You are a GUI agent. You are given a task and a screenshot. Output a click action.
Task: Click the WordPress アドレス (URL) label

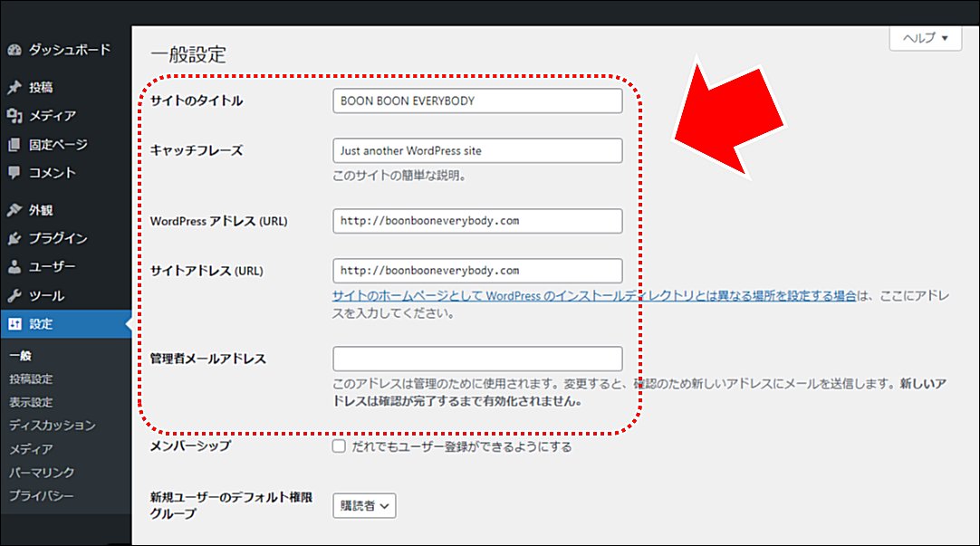[219, 221]
